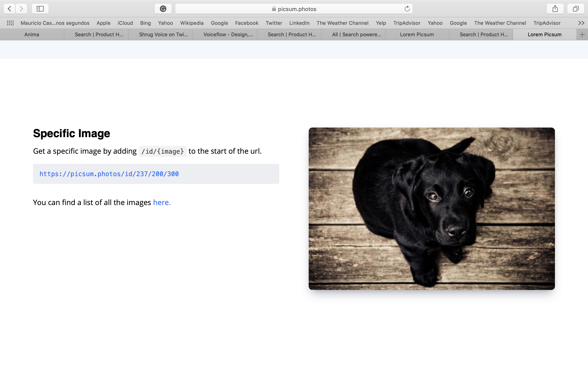Switch to the Anima tab
The width and height of the screenshot is (588, 367).
coord(32,34)
